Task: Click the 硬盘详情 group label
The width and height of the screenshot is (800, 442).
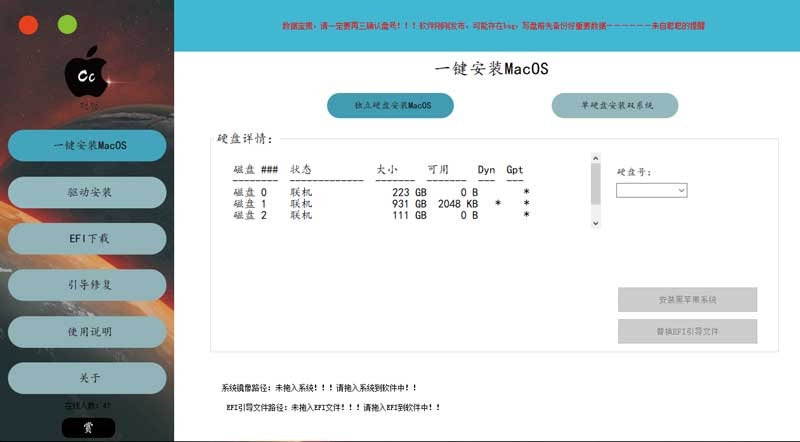Action: [x=245, y=138]
